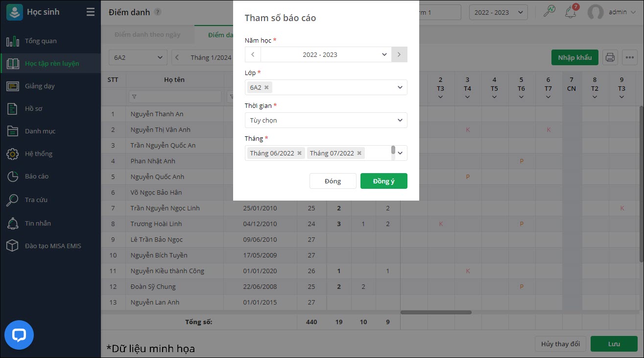Click the Đóng button
The image size is (644, 358).
coord(333,181)
